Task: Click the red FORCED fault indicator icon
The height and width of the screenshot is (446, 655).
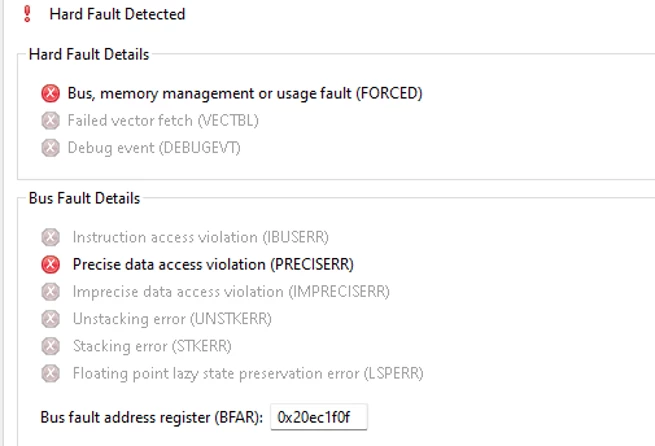Action: coord(51,93)
